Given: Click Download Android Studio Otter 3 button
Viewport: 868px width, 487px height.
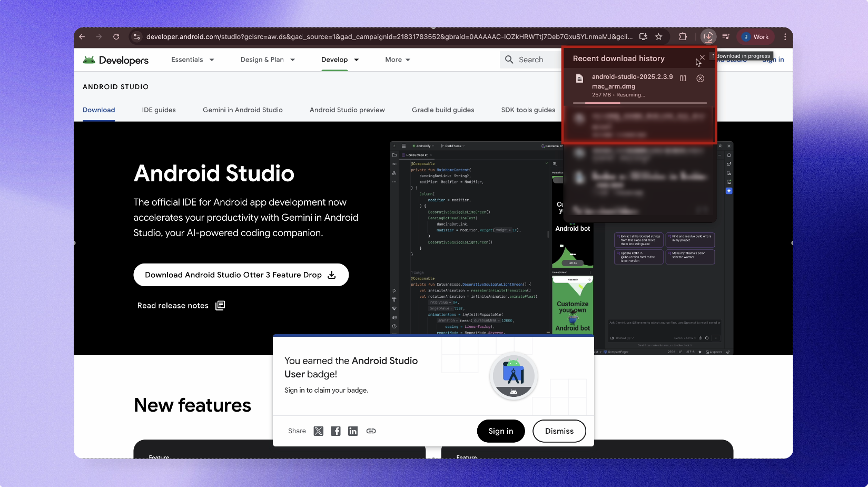Looking at the screenshot, I should [241, 275].
